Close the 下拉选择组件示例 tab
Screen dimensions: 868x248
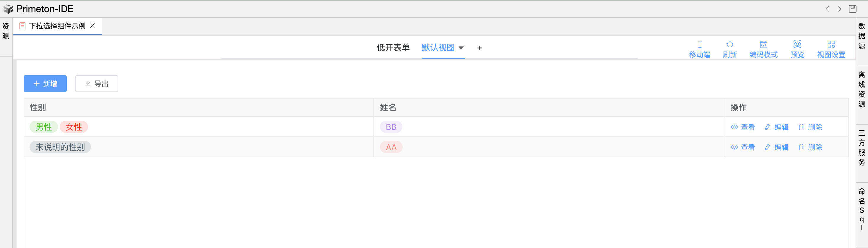pyautogui.click(x=92, y=26)
